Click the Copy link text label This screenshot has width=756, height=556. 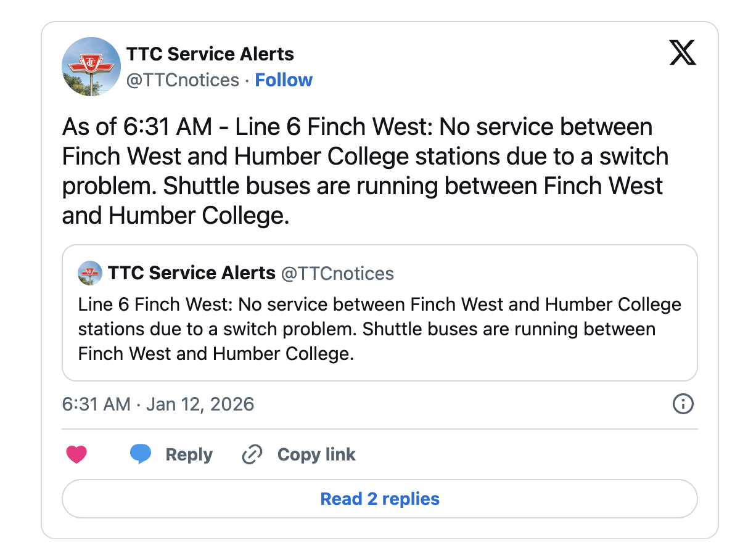(316, 455)
